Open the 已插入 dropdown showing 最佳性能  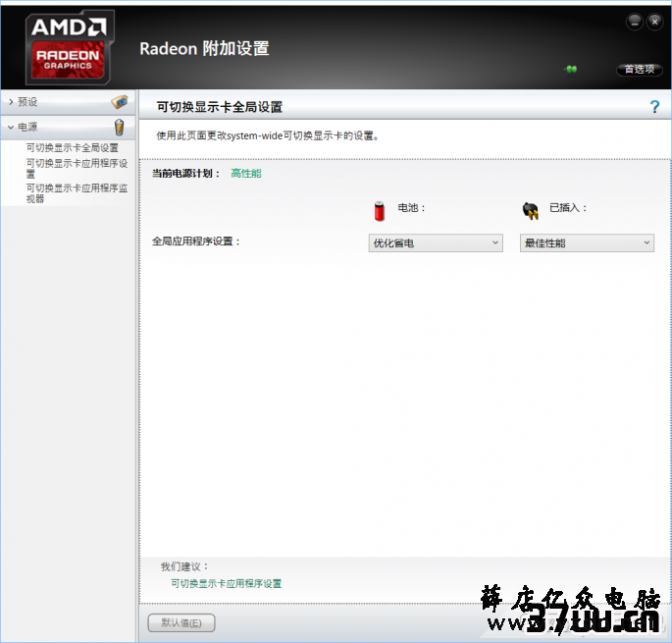(587, 243)
